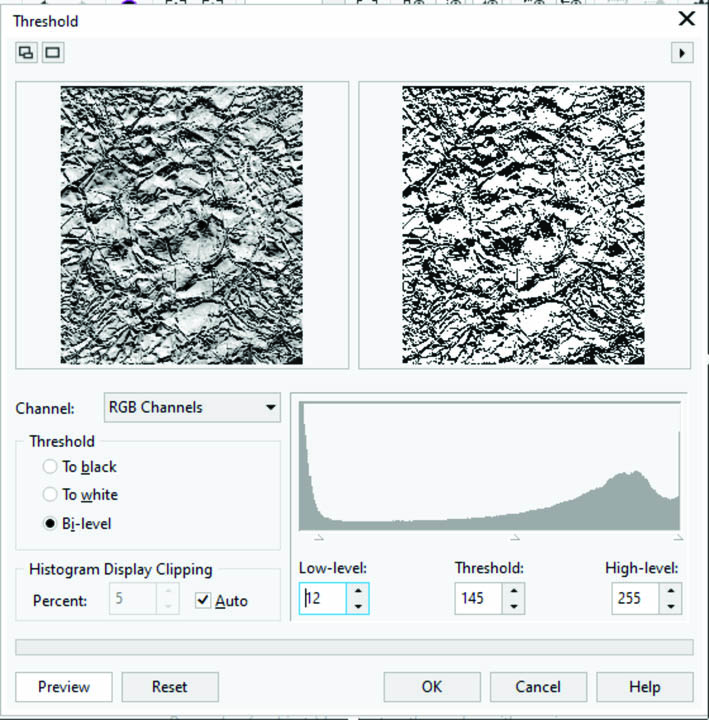Click the Percent clipping field
The image size is (709, 720).
(133, 599)
